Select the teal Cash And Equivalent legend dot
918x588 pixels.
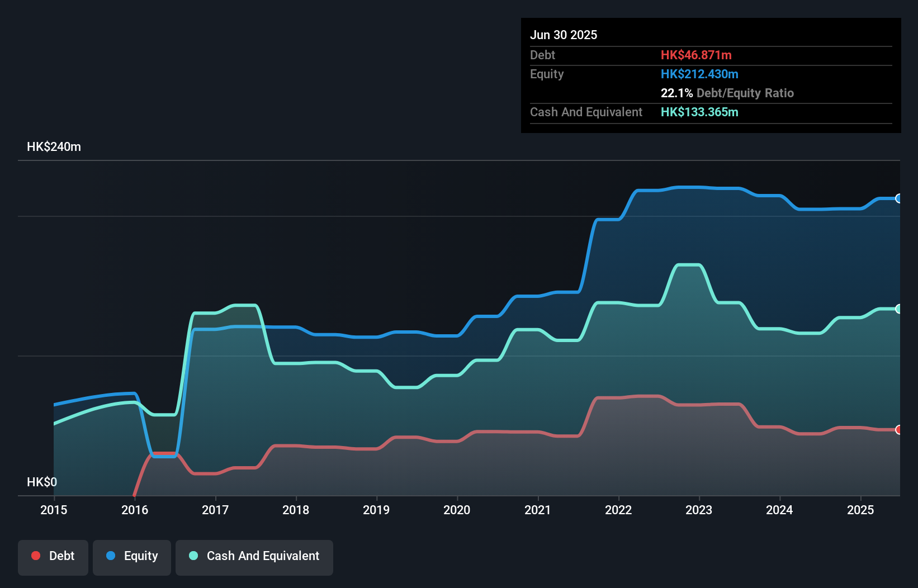[x=193, y=556]
